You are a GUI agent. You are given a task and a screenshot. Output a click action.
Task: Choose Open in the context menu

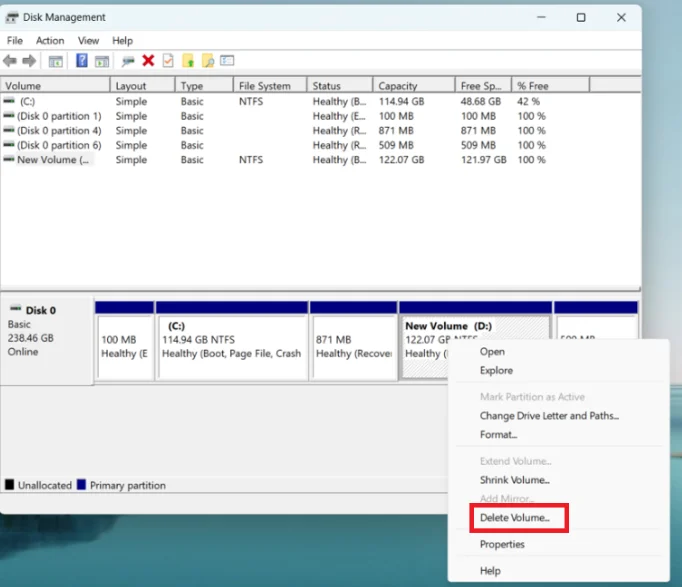pyautogui.click(x=492, y=351)
